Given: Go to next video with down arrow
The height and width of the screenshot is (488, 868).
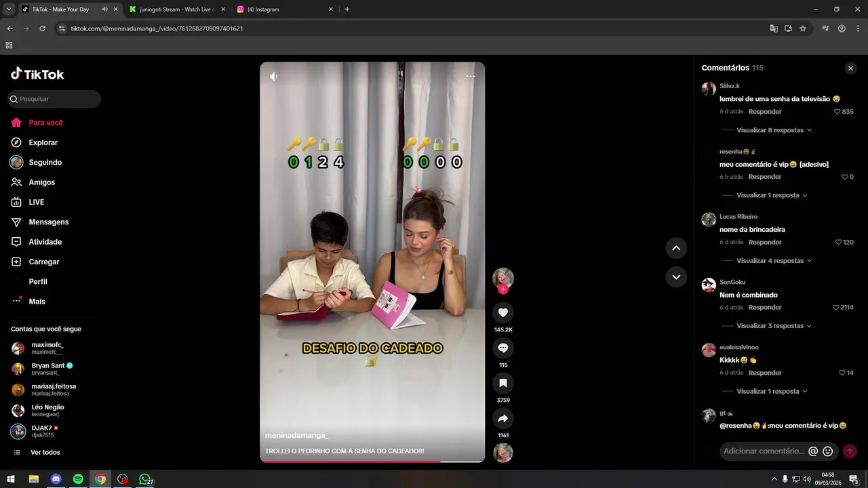Looking at the screenshot, I should (676, 277).
